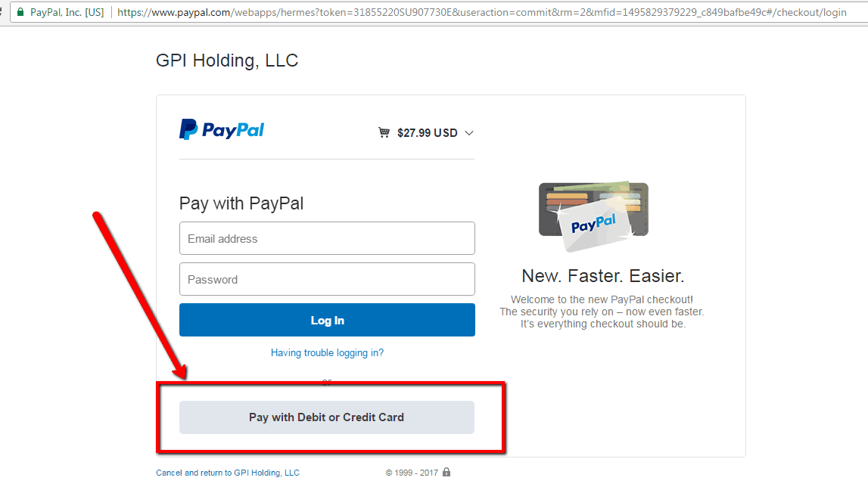The width and height of the screenshot is (868, 490).
Task: Focus the Password field
Action: coord(327,279)
